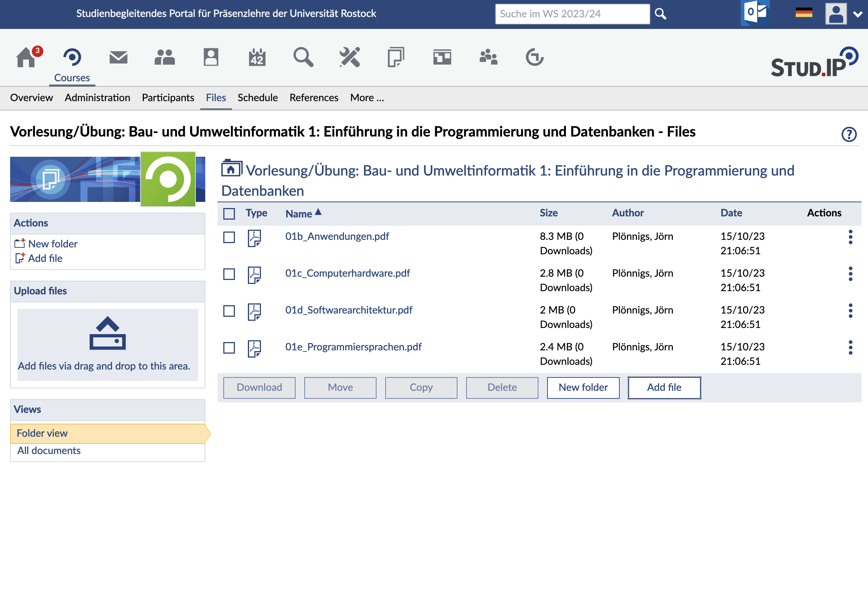
Task: Open the Outlook mail icon in header
Action: [755, 13]
